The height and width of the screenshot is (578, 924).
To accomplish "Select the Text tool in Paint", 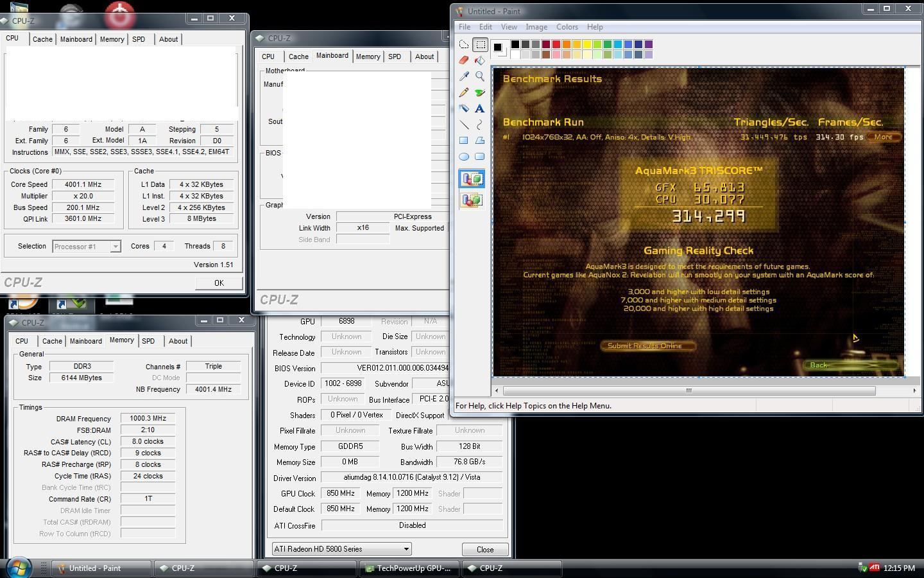I will click(480, 109).
